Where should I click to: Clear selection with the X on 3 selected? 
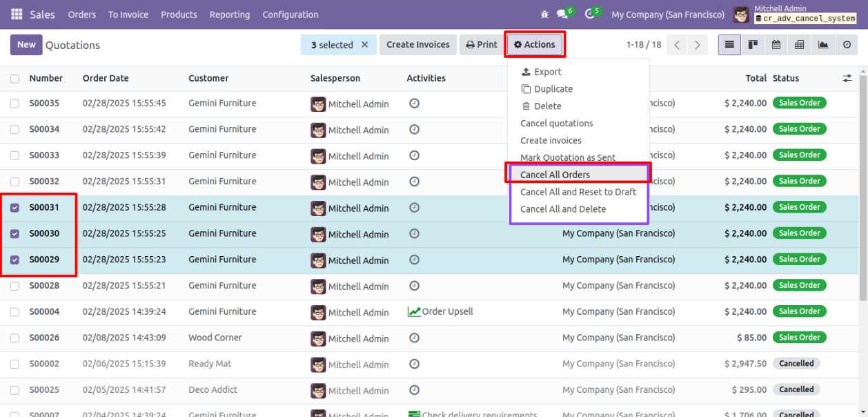(365, 45)
